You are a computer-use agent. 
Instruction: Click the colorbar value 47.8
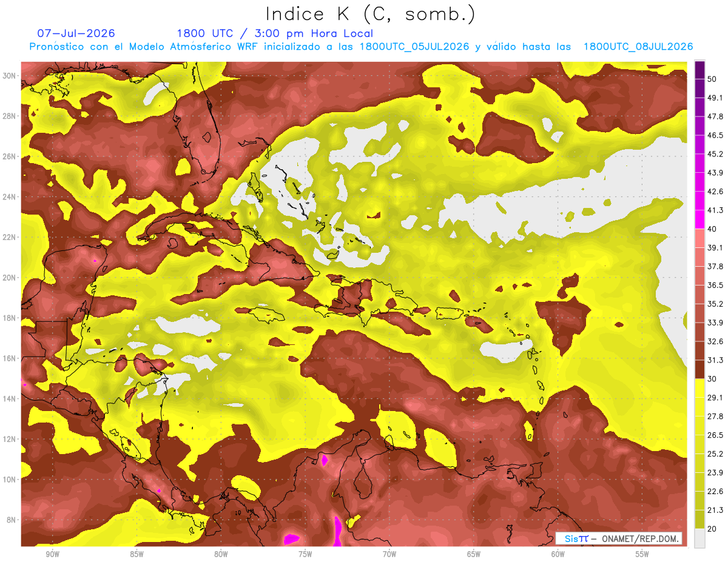pos(715,116)
